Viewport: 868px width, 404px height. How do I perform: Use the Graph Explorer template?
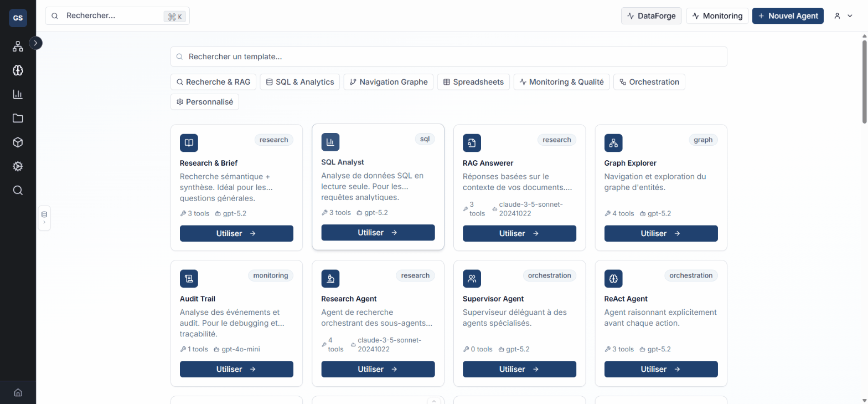tap(660, 233)
